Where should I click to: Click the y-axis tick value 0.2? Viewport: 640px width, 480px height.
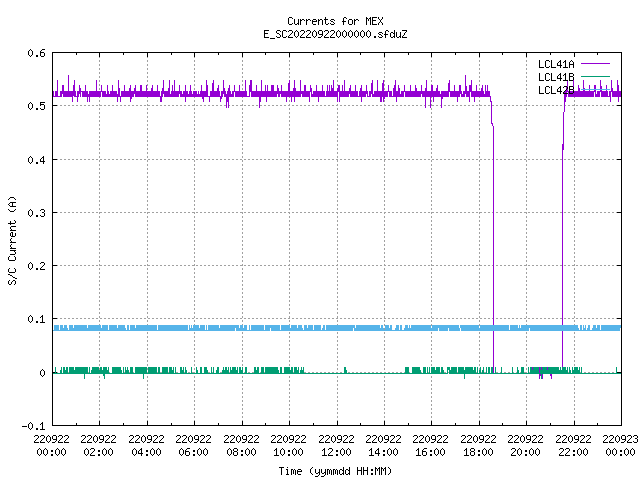pos(36,266)
